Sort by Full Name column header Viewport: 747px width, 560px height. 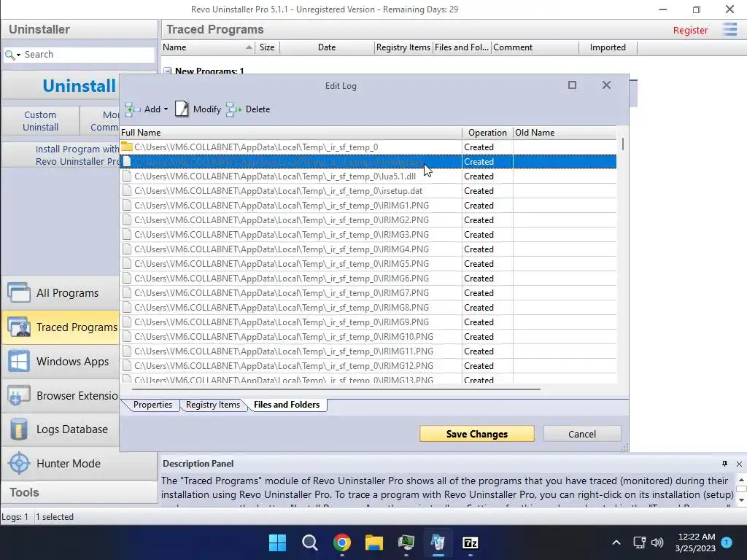pos(290,133)
